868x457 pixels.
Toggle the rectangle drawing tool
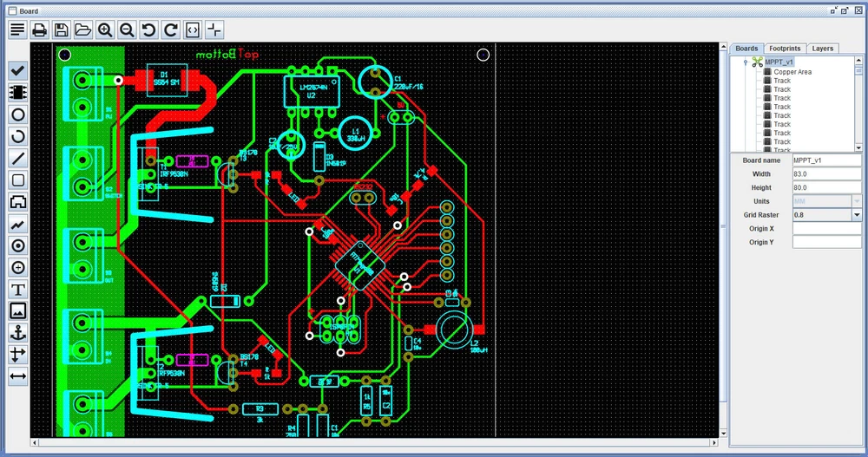pos(17,180)
